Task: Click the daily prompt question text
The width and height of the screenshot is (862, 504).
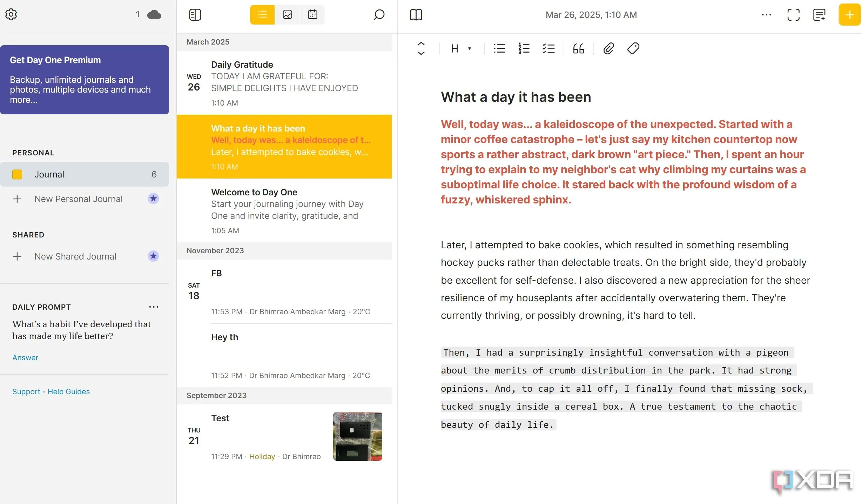Action: (82, 330)
